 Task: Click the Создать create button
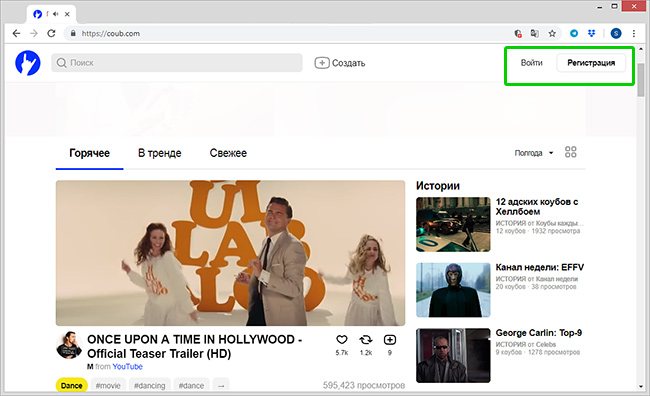(x=340, y=63)
